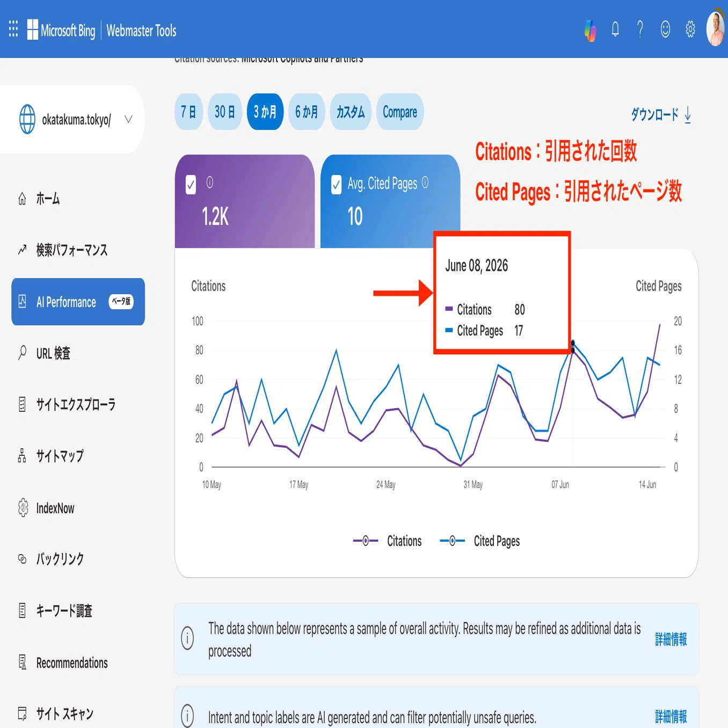The height and width of the screenshot is (728, 728).
Task: Click the Webmaster Tools title
Action: (x=141, y=31)
